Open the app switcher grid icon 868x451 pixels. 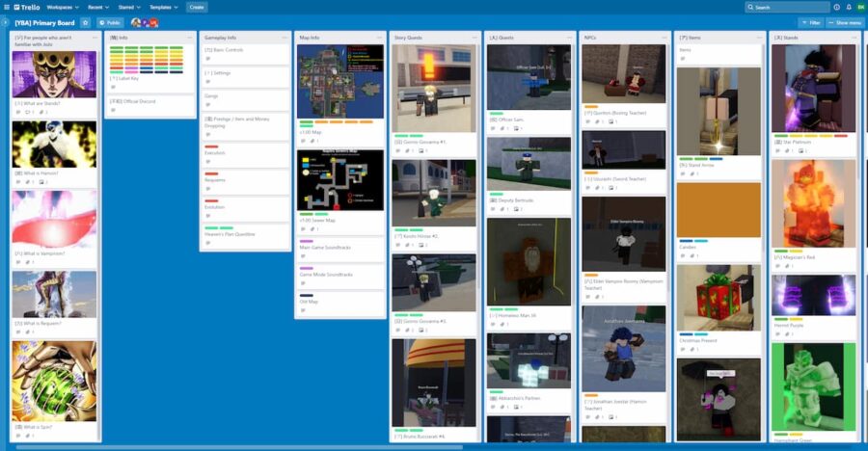[7, 7]
